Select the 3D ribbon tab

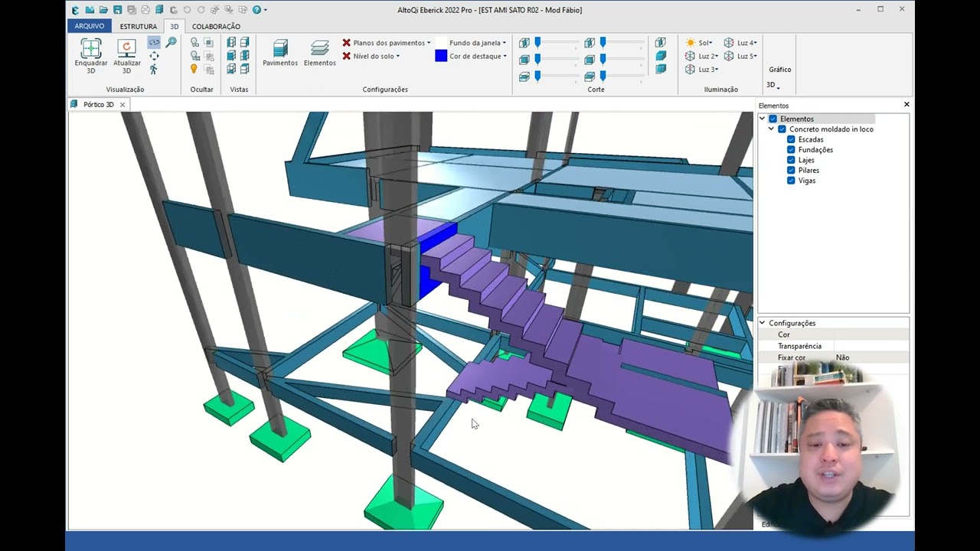coord(174,26)
